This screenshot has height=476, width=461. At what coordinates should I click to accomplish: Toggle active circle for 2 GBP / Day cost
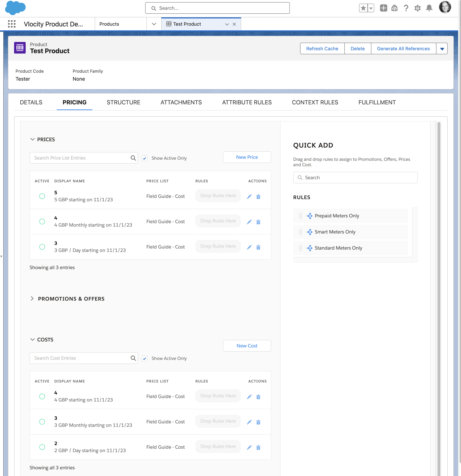42,447
